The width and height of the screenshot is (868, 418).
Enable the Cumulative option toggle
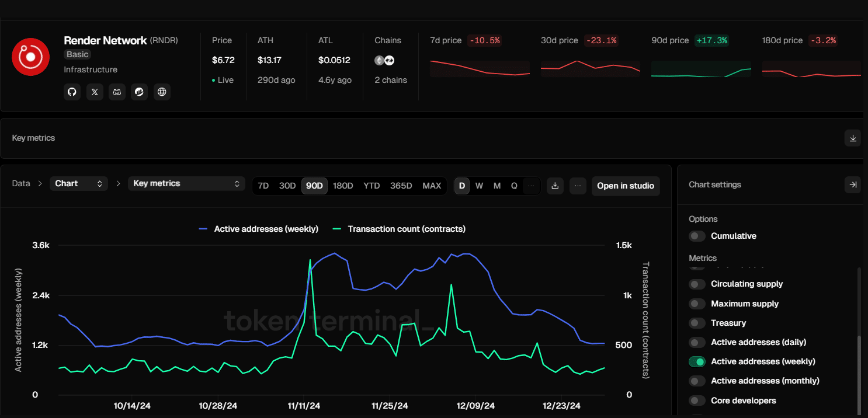(697, 236)
